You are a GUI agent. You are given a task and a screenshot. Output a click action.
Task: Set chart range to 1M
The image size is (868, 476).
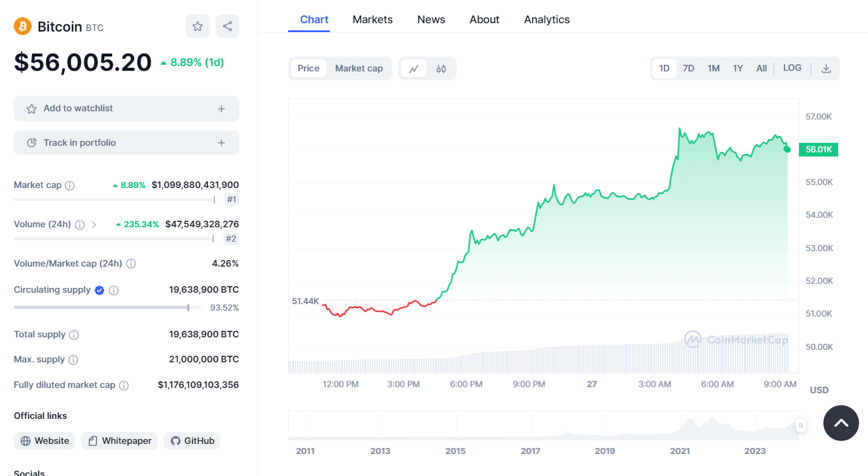pos(714,68)
